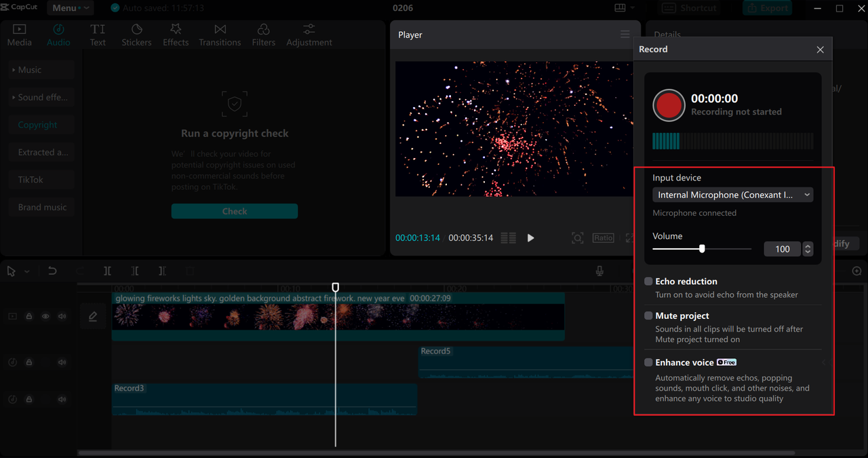
Task: Open the Menu dropdown in the title bar
Action: point(70,8)
